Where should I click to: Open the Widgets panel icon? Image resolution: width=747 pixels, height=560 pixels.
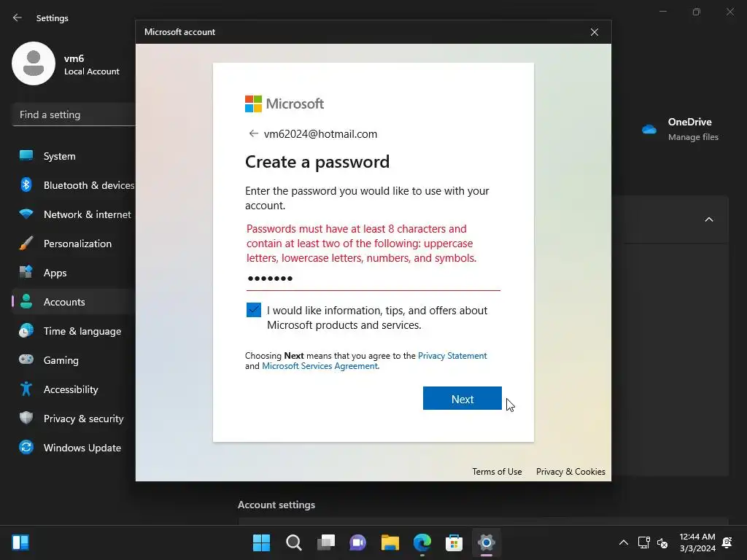point(20,542)
